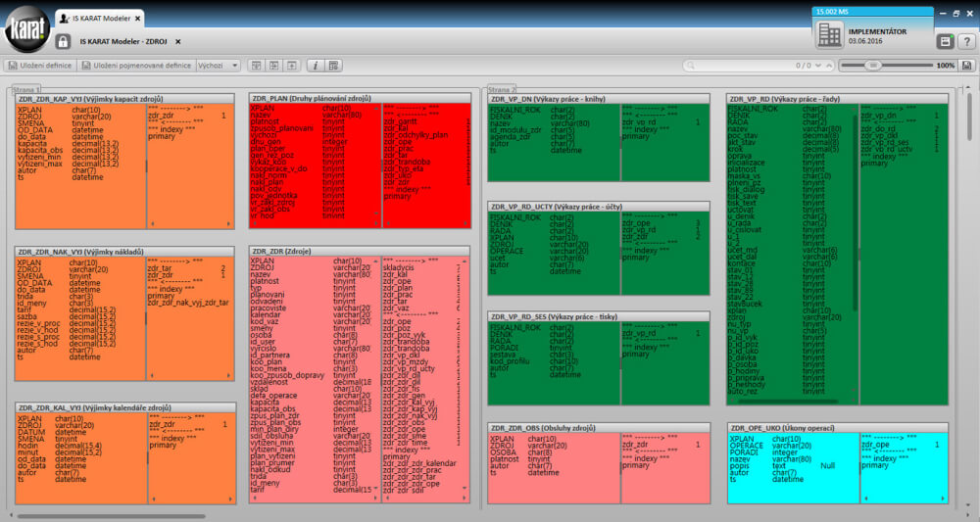Click zdr_ope relation in ZDR_OPE_UKO
Screen dimensions: 980x522
(x=875, y=445)
